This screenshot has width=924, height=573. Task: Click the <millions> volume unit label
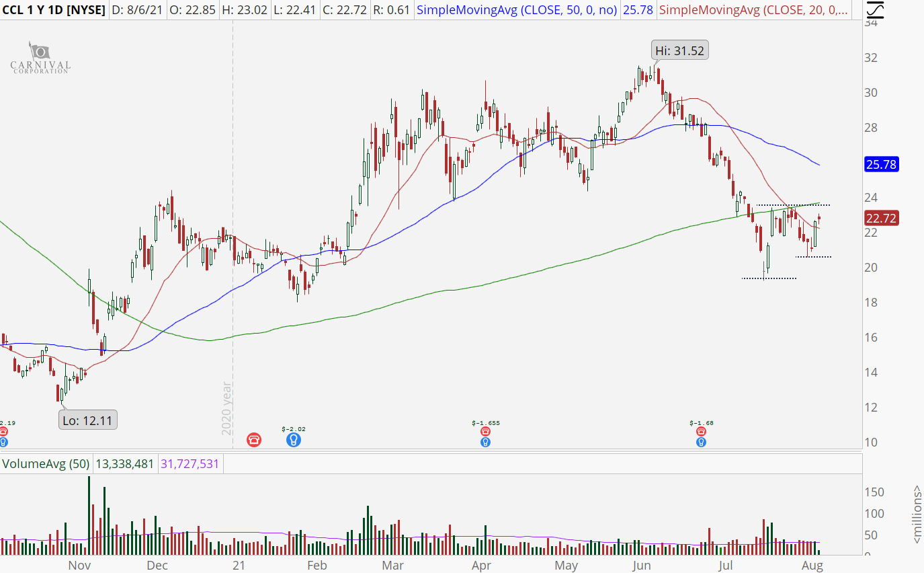[917, 514]
